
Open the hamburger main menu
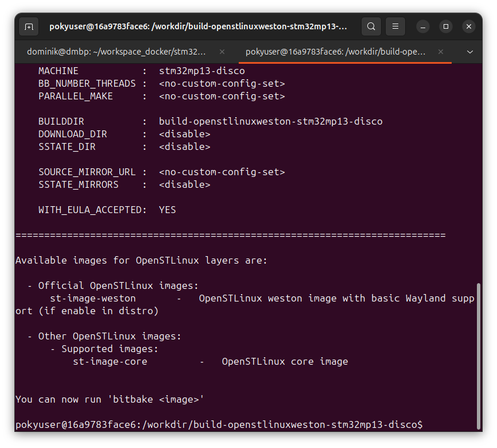pyautogui.click(x=395, y=26)
